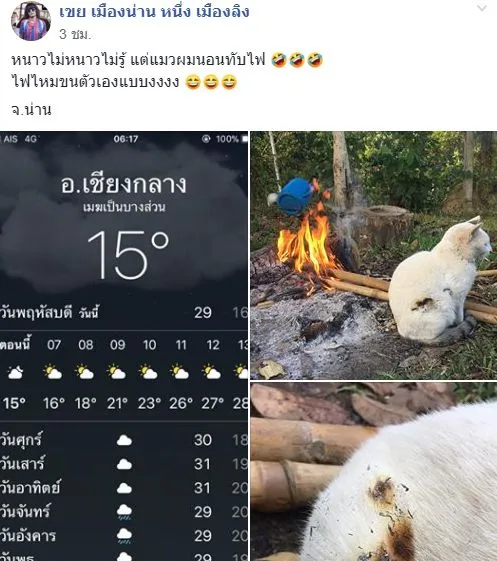Open the cat by campfire photo
The image size is (497, 561).
coord(374,255)
